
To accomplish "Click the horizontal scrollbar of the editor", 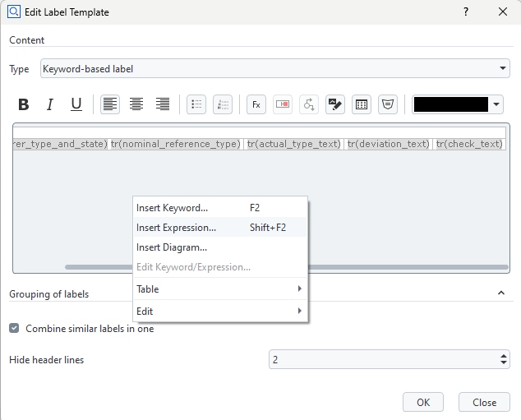I will coord(287,267).
